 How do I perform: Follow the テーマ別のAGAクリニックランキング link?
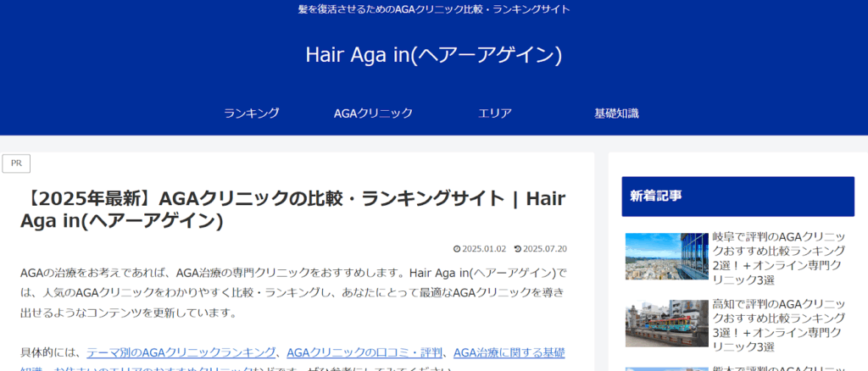[x=181, y=352]
